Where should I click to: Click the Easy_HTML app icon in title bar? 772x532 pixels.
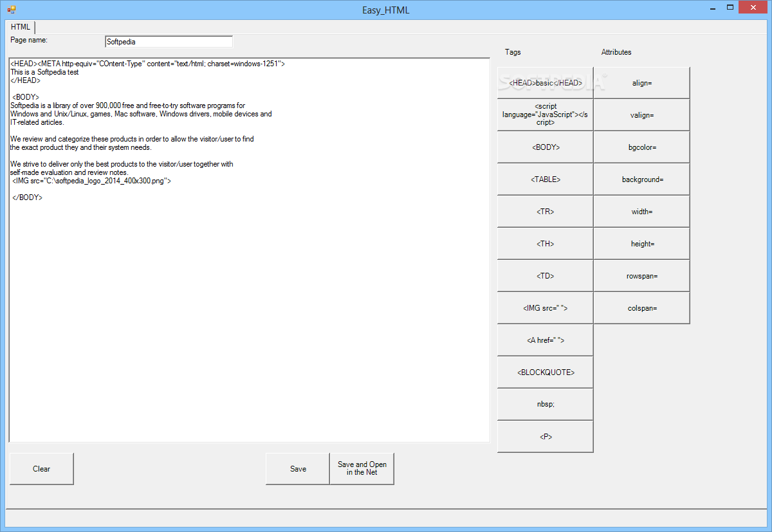tap(11, 10)
